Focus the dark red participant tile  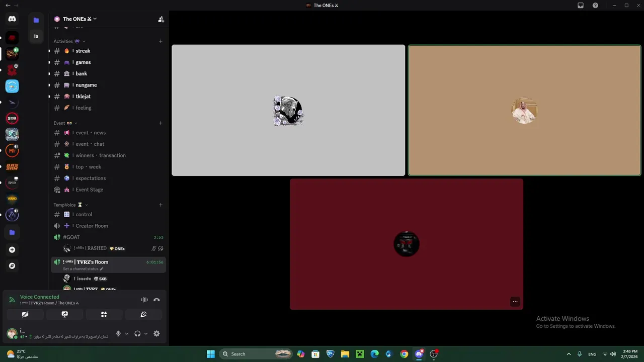[x=407, y=244]
